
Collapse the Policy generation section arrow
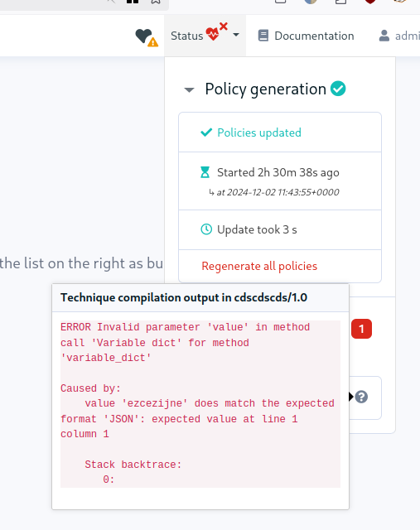[x=189, y=90]
